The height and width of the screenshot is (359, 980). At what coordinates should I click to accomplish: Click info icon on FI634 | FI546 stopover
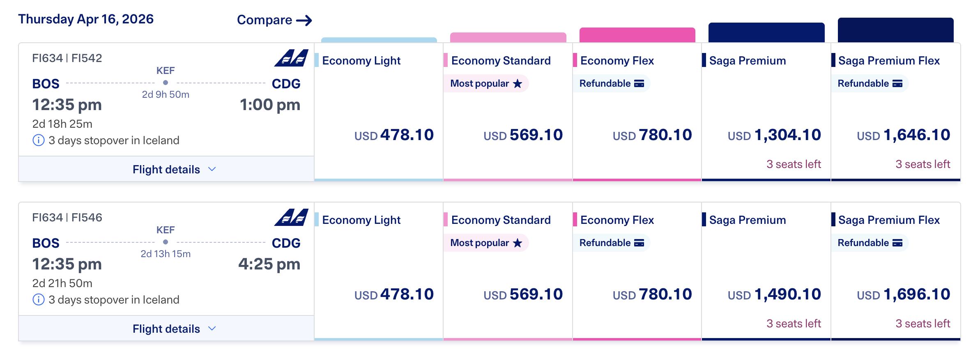38,300
